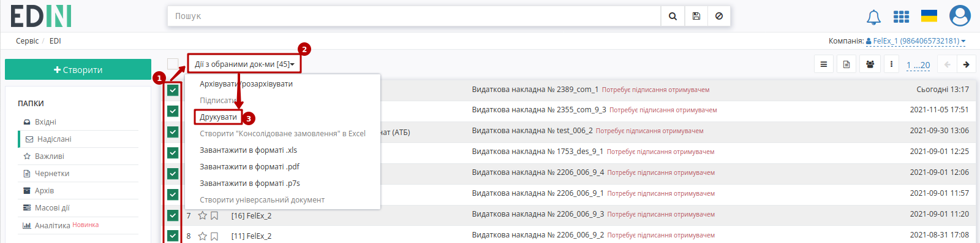This screenshot has width=980, height=243.
Task: Toggle the select-all documents checkbox
Action: pos(173,64)
